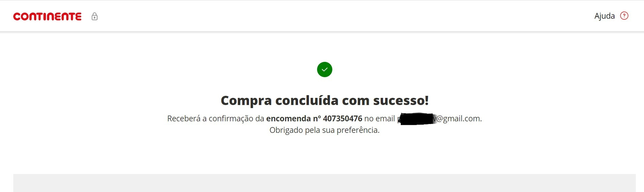Click empty header area beside the padlock

click(x=306, y=16)
